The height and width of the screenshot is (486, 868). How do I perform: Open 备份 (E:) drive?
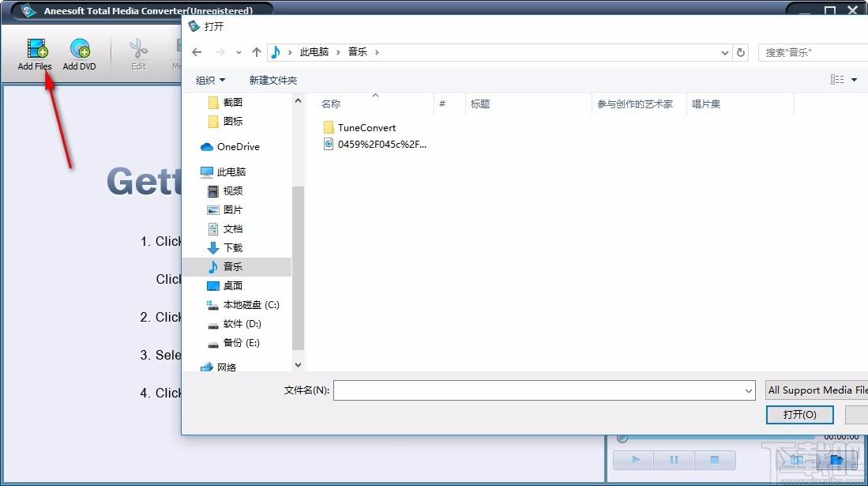(x=234, y=342)
